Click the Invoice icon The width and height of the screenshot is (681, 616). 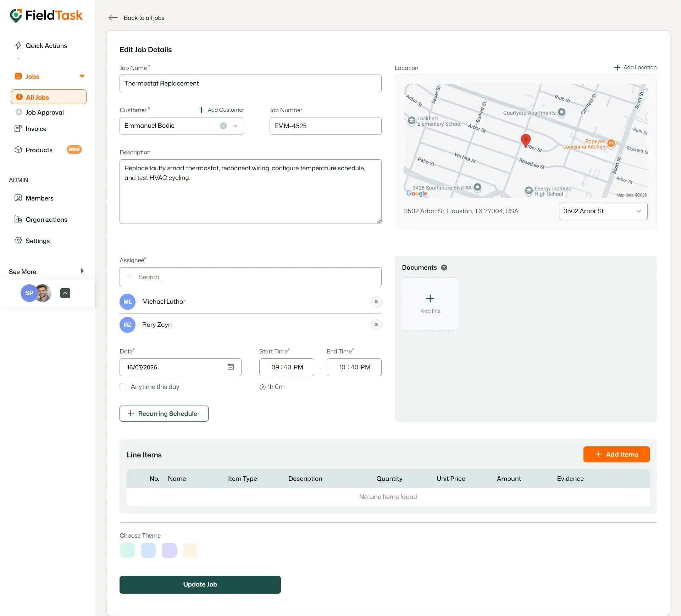click(18, 128)
